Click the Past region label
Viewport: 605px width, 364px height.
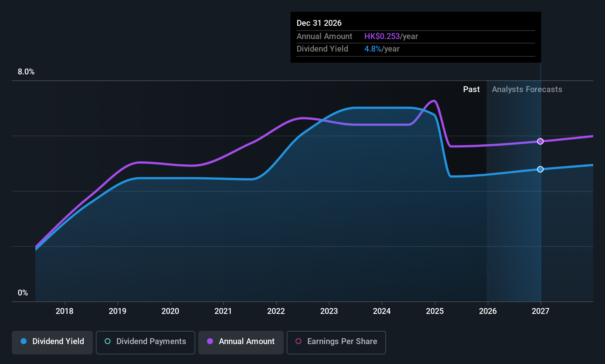click(471, 90)
